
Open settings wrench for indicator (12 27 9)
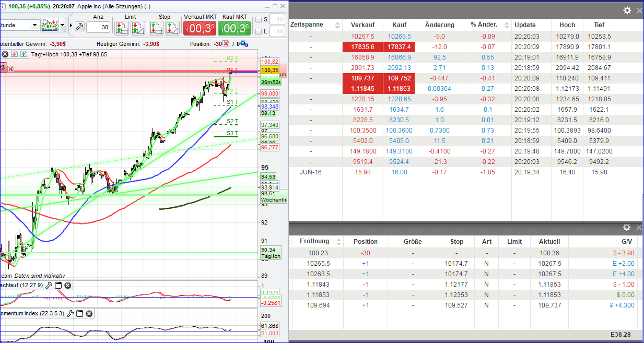49,285
